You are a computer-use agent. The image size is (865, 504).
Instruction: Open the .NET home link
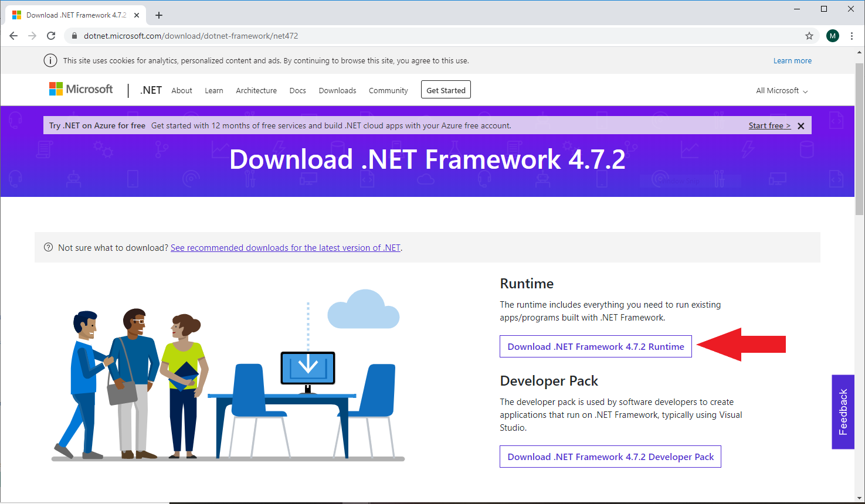pyautogui.click(x=151, y=90)
